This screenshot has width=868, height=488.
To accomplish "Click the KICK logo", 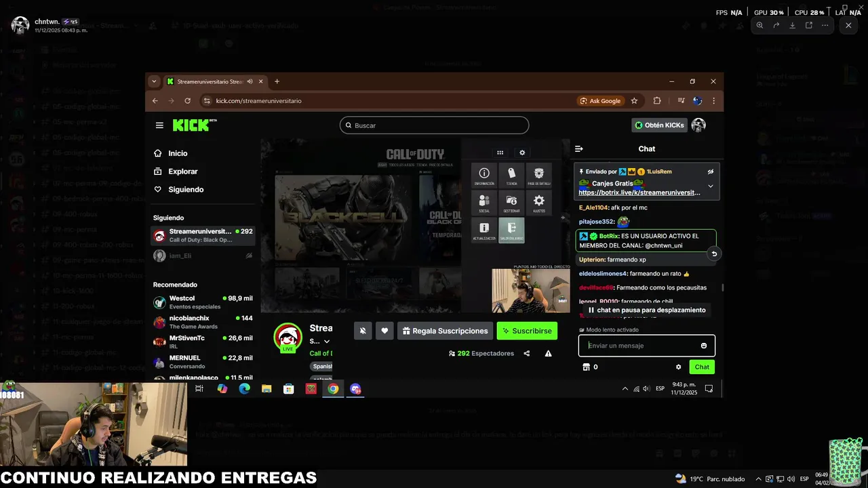I will (x=194, y=125).
